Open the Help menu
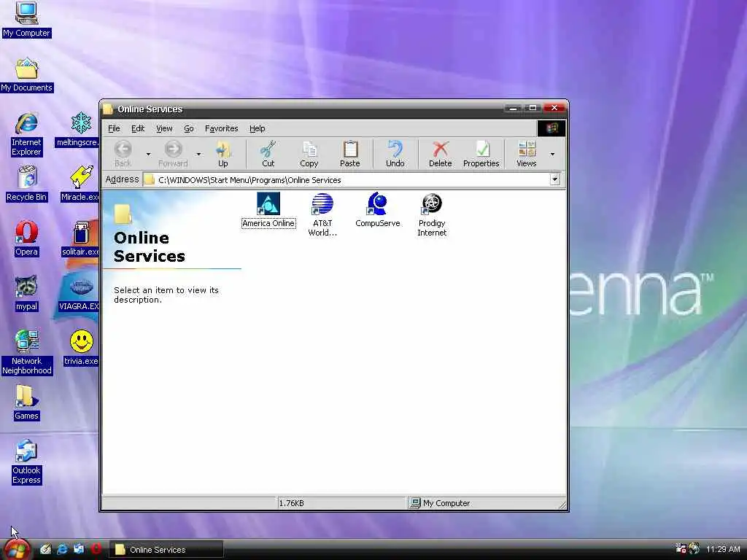The image size is (747, 560). point(258,128)
